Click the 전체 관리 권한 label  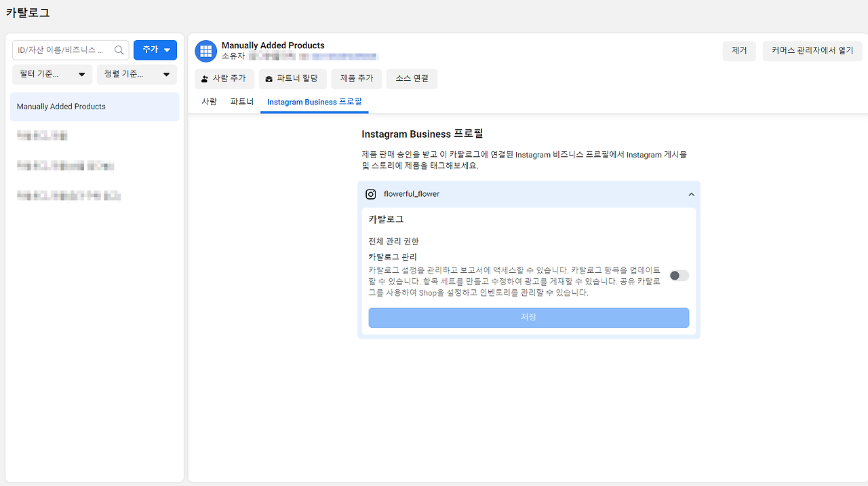tap(394, 241)
